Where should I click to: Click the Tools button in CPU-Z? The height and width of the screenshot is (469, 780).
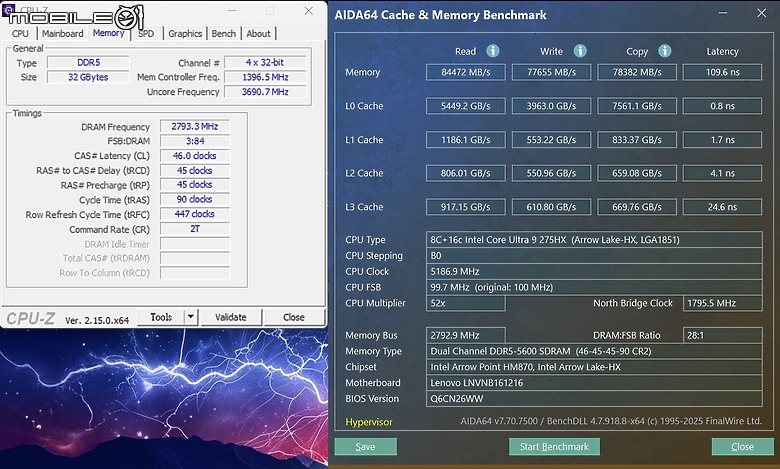[x=161, y=317]
